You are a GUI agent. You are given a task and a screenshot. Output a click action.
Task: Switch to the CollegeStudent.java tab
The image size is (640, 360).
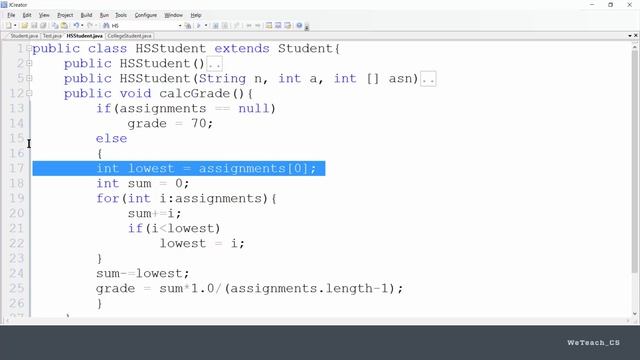click(129, 36)
